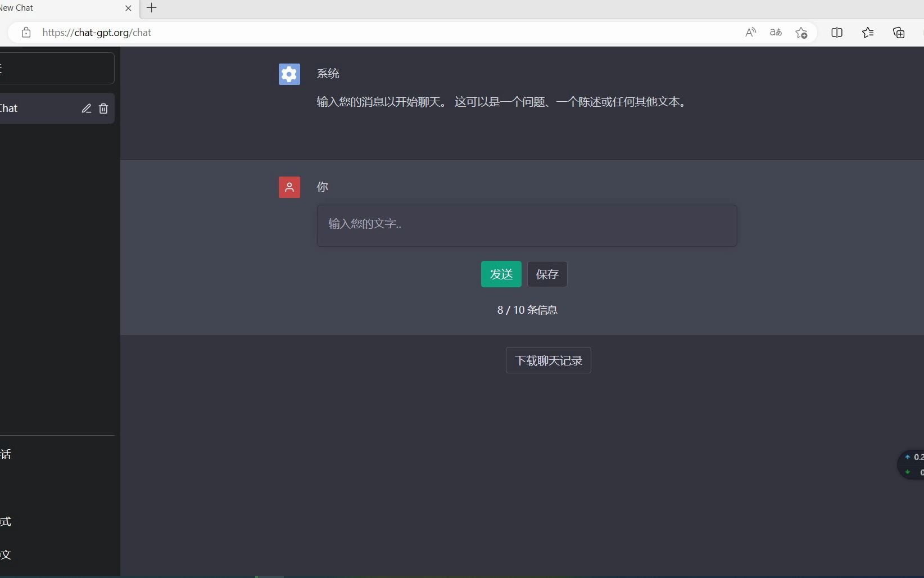Screen dimensions: 924x578
Task: Delete the chat with the trash icon
Action: (x=103, y=108)
